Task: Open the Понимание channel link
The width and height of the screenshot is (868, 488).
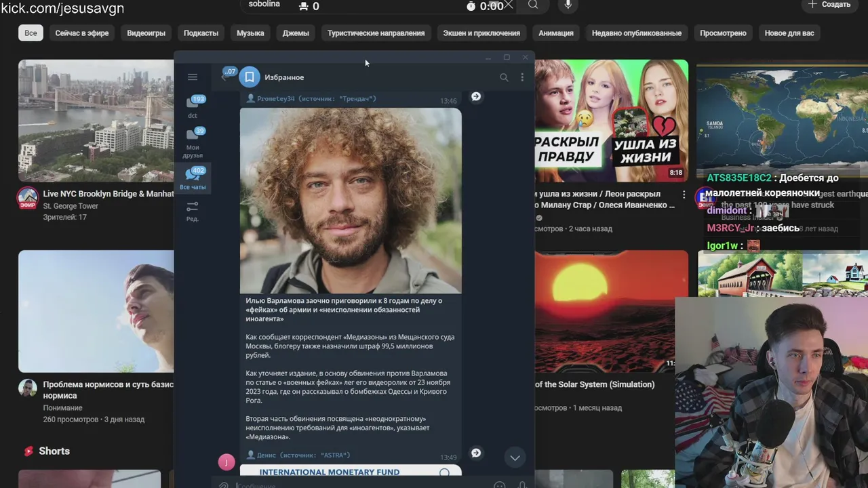Action: tap(62, 408)
